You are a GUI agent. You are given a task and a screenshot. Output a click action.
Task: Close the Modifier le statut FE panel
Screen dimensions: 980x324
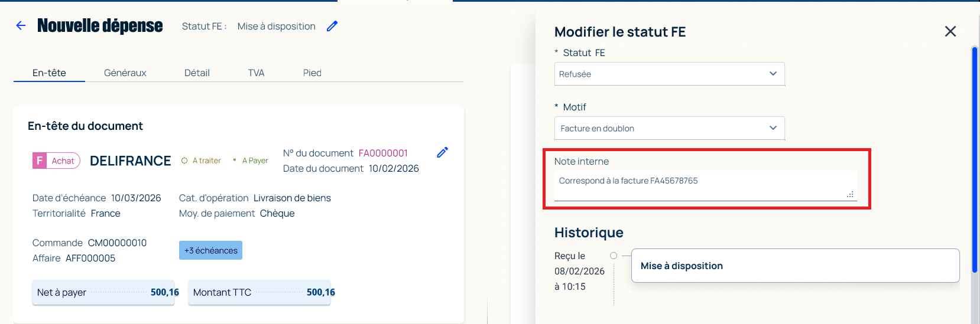(x=950, y=31)
